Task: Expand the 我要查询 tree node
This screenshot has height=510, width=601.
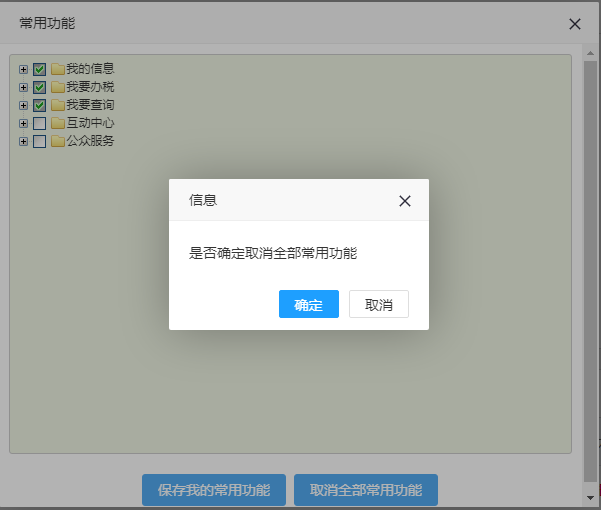Action: tap(23, 105)
